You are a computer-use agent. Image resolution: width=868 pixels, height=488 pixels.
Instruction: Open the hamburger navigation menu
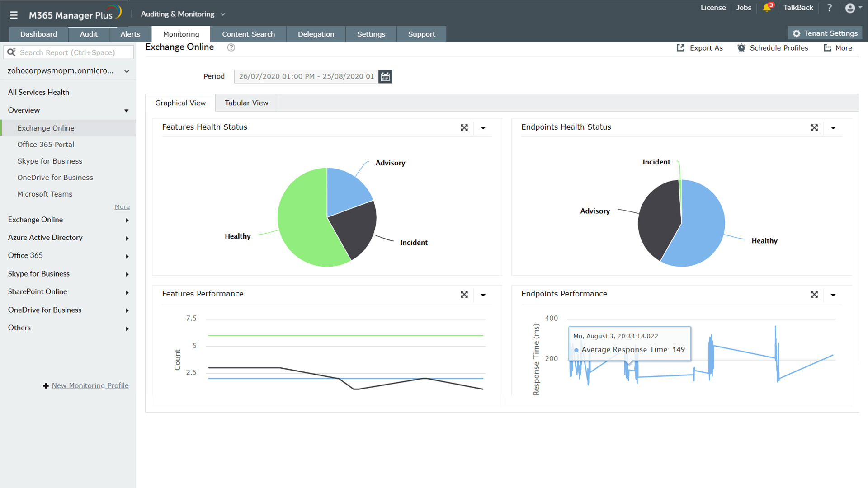tap(14, 15)
